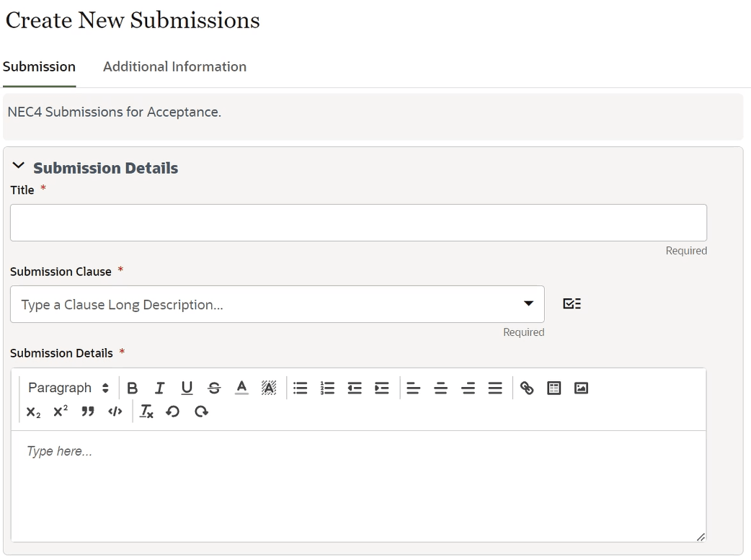The width and height of the screenshot is (751, 560).
Task: Select the italic formatting icon
Action: pos(160,388)
